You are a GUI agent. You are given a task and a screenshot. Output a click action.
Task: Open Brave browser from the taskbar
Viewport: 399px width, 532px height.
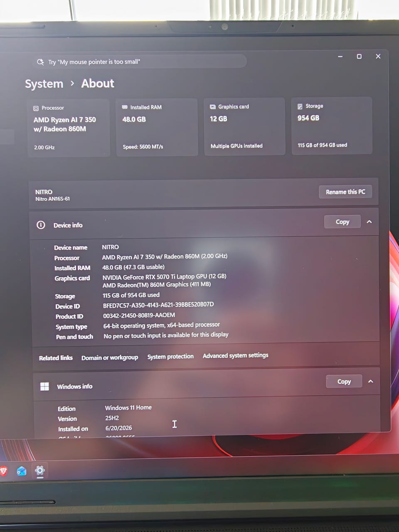[3, 471]
